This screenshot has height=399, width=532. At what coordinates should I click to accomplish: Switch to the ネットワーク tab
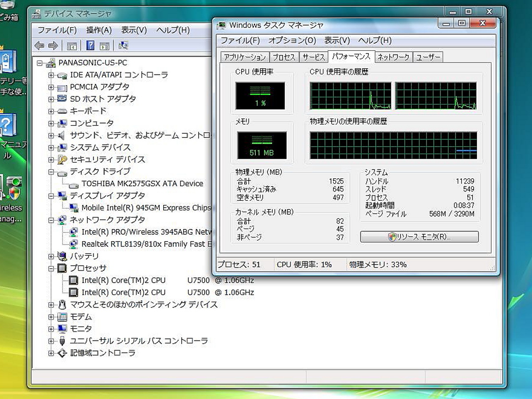pos(394,57)
